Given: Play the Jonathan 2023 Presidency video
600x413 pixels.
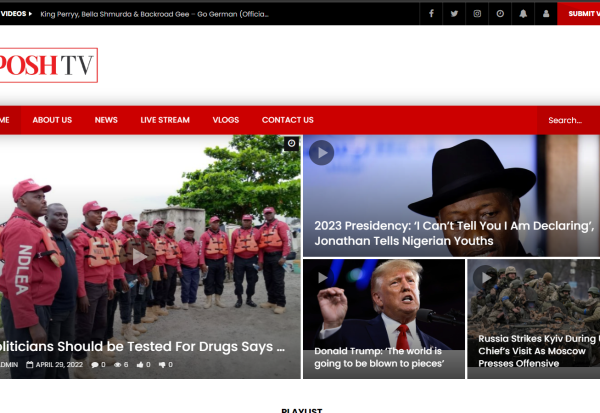Looking at the screenshot, I should tap(321, 153).
